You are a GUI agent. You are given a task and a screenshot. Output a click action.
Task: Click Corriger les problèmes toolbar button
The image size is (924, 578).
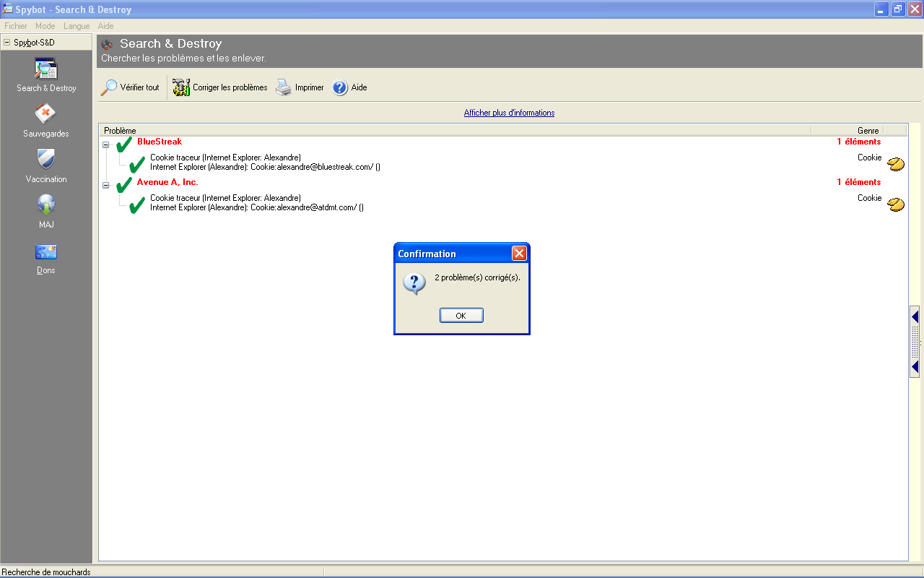click(x=220, y=87)
